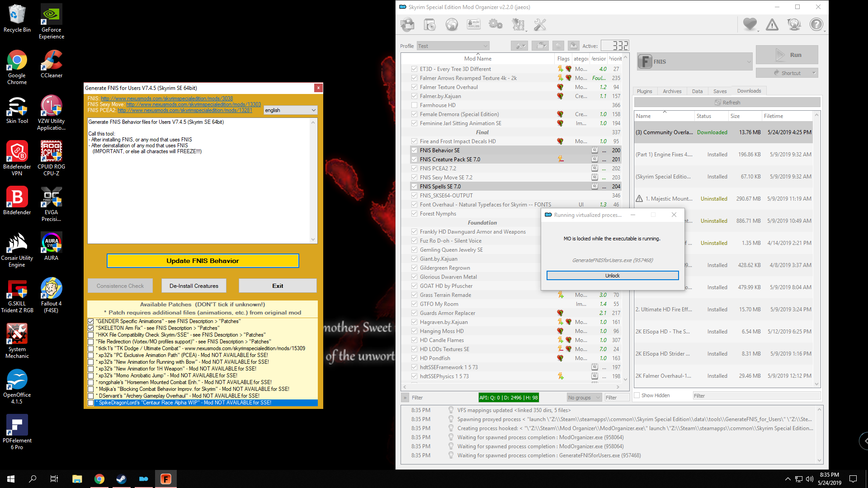Screen dimensions: 868x488
Task: Click the Downloads list vertical scrollbar
Action: pyautogui.click(x=816, y=249)
